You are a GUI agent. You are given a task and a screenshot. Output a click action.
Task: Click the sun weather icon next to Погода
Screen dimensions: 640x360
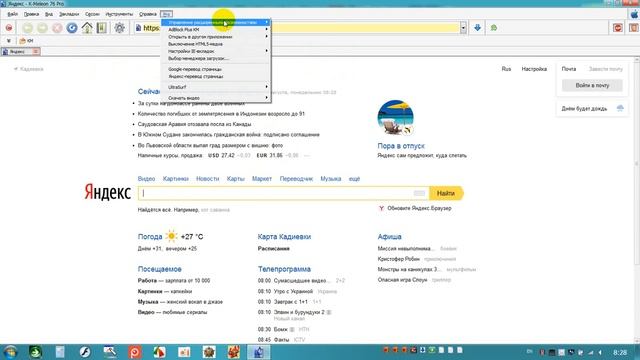(171, 236)
